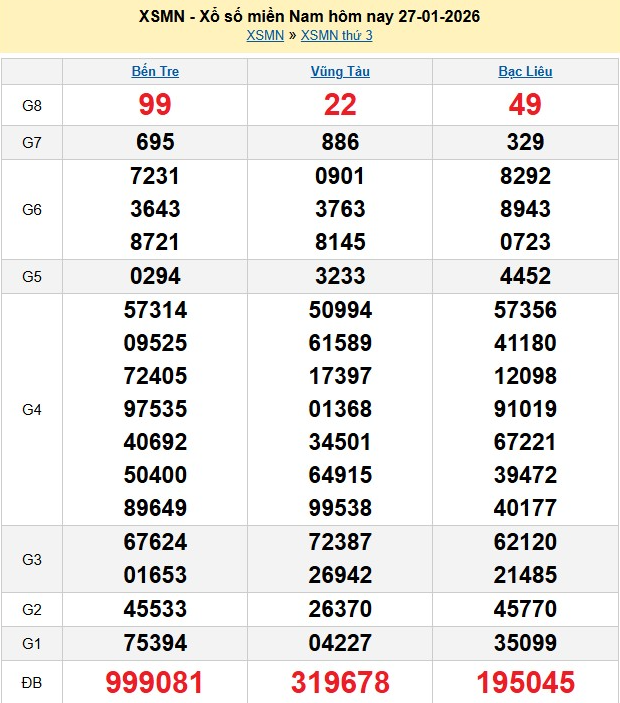620x703 pixels.
Task: Click the ĐB row label
Action: (x=32, y=682)
